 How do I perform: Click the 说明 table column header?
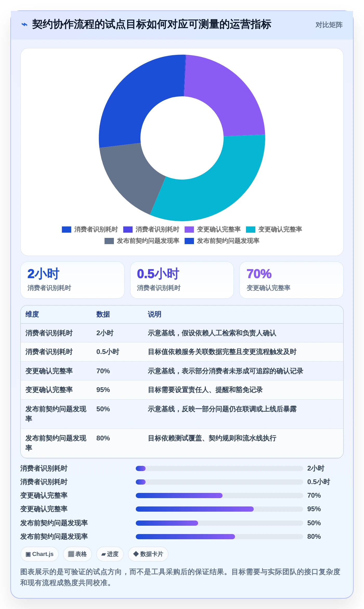[x=155, y=314]
